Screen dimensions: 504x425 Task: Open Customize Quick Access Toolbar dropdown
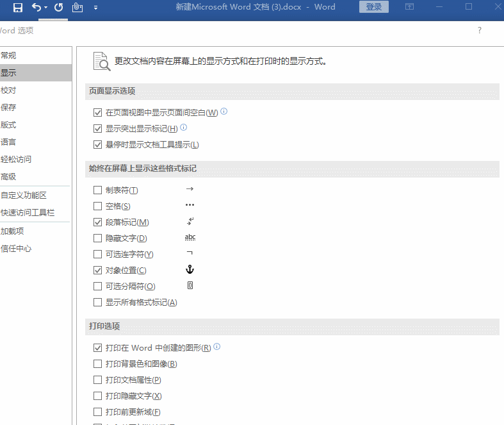95,8
